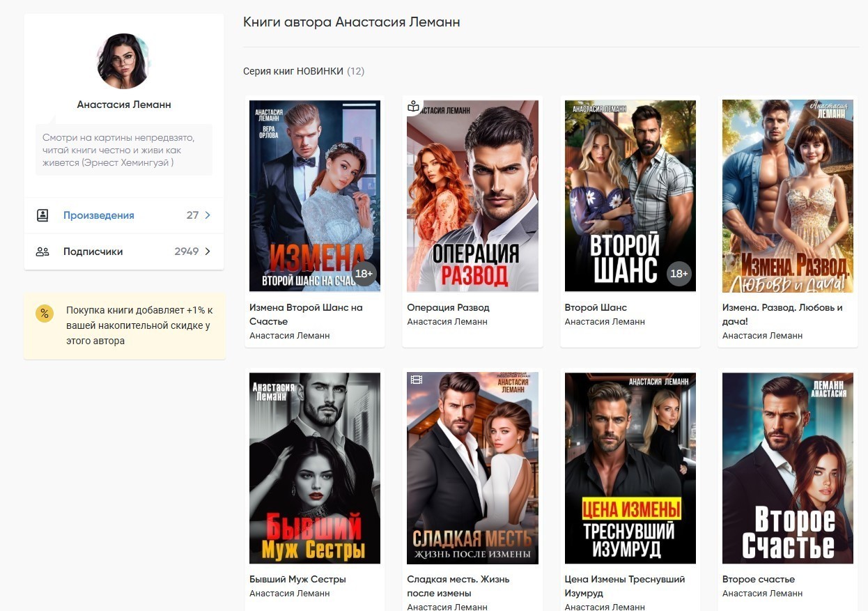Open the Бывший Муж Сестры title link

297,579
